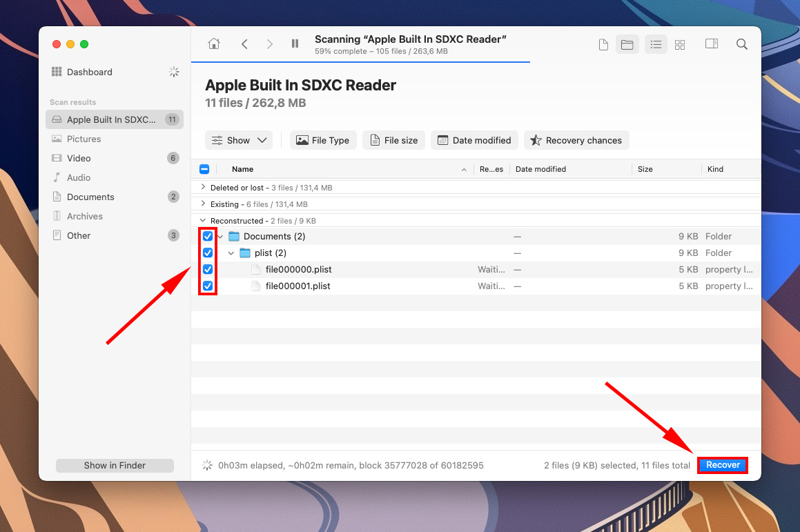Toggle the preview sidebar panel
This screenshot has width=800, height=532.
pyautogui.click(x=711, y=43)
